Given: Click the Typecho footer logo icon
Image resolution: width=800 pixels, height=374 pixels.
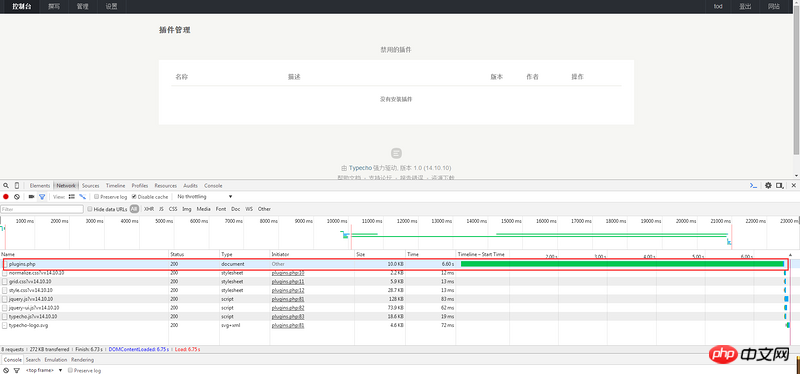Looking at the screenshot, I should point(396,153).
